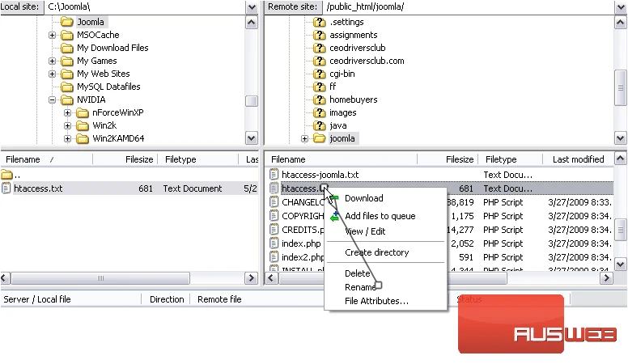Click the My Games folder icon
Viewport: 628px width, 364px height.
[67, 61]
